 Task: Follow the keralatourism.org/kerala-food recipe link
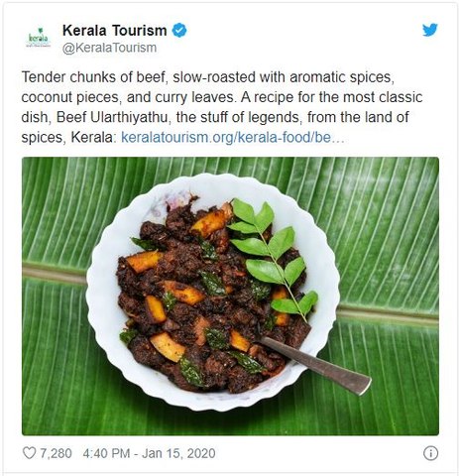(233, 138)
